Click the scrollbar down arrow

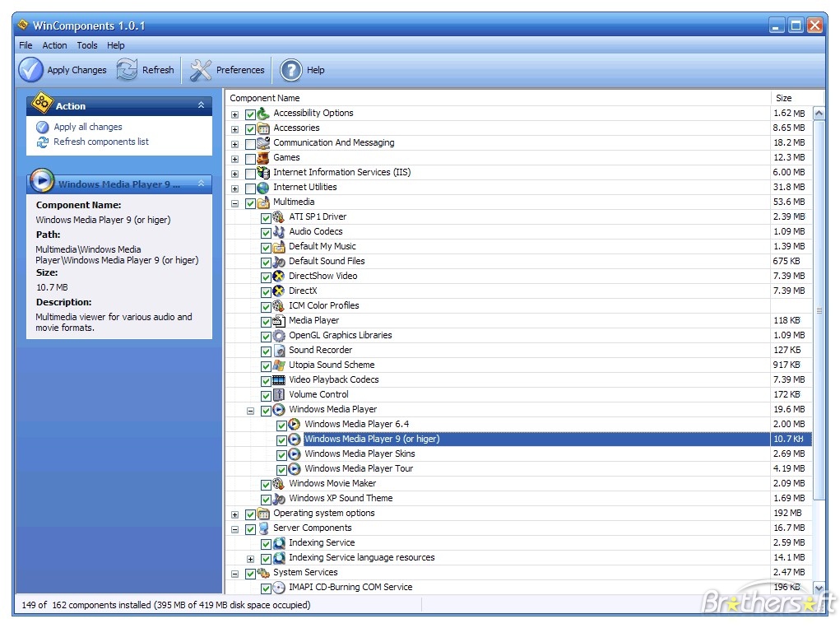tap(819, 588)
